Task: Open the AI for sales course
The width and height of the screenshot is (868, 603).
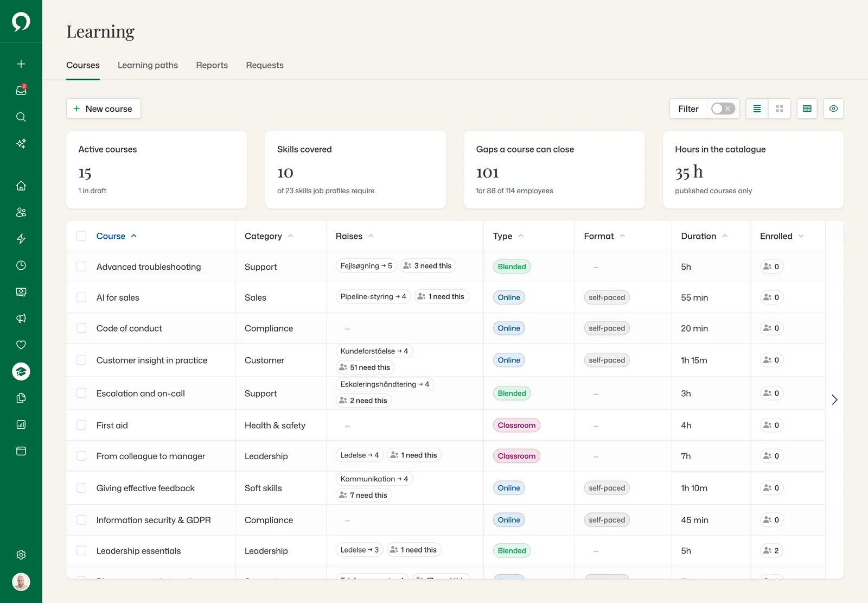Action: click(x=118, y=297)
